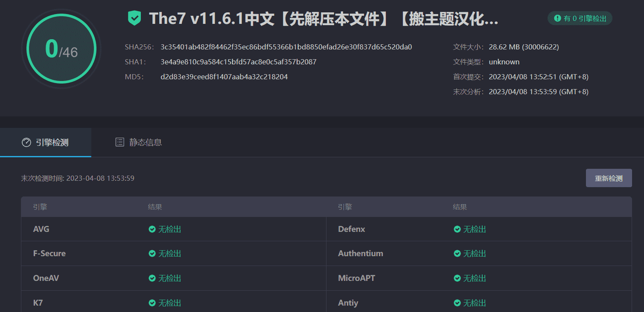This screenshot has height=312, width=644.
Task: Click the 有 0 引擎检出 badge
Action: 580,18
